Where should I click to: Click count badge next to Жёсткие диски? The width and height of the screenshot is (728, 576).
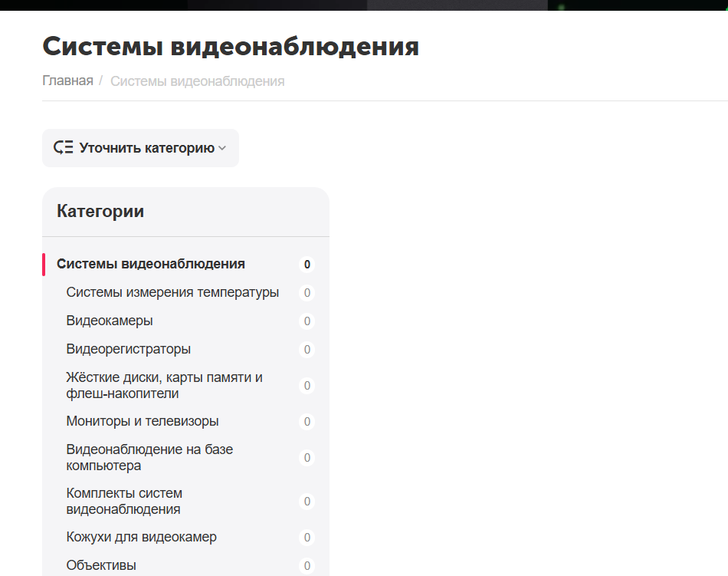click(x=307, y=386)
